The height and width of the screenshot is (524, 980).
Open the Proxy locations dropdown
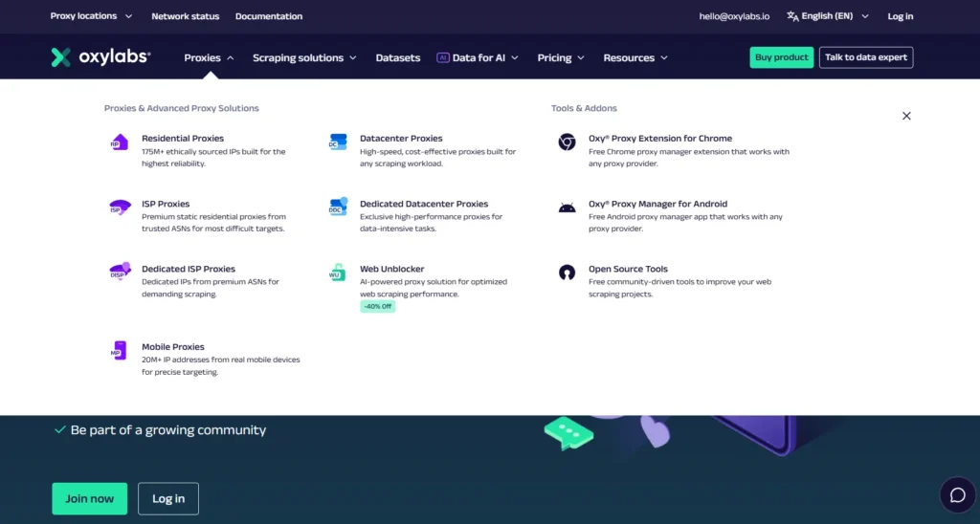tap(91, 16)
